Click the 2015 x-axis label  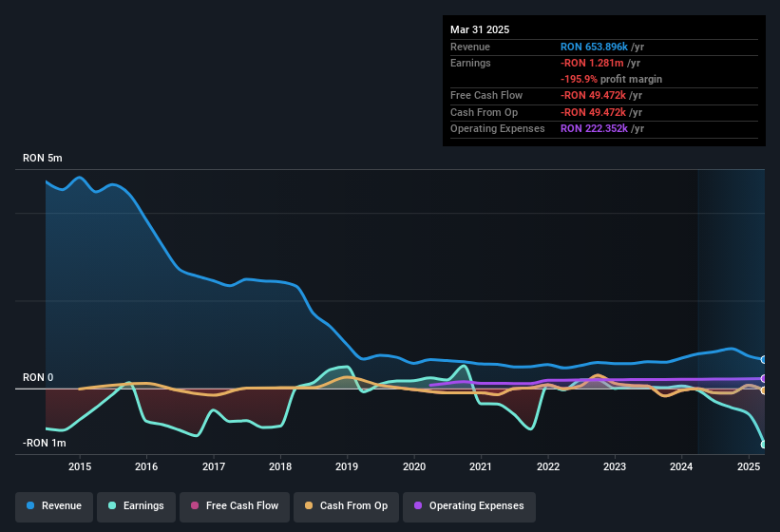[80, 466]
